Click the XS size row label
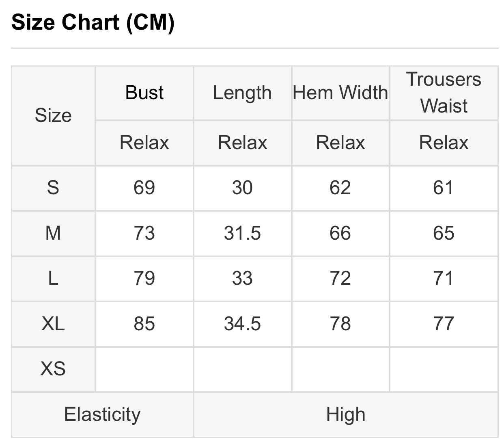This screenshot has height=444, width=504. [x=53, y=369]
